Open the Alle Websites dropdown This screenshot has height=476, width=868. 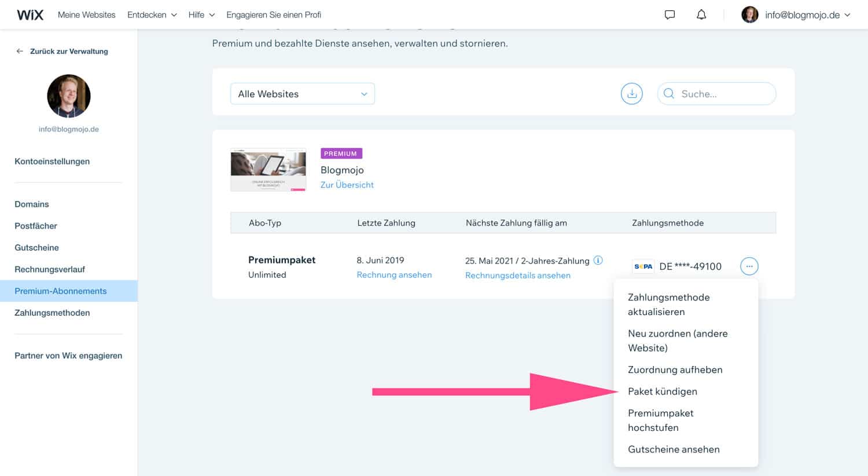pos(303,94)
